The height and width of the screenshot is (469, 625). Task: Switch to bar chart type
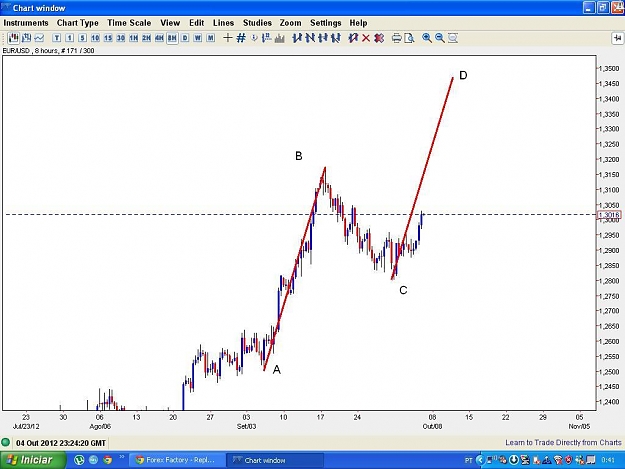tap(26, 38)
